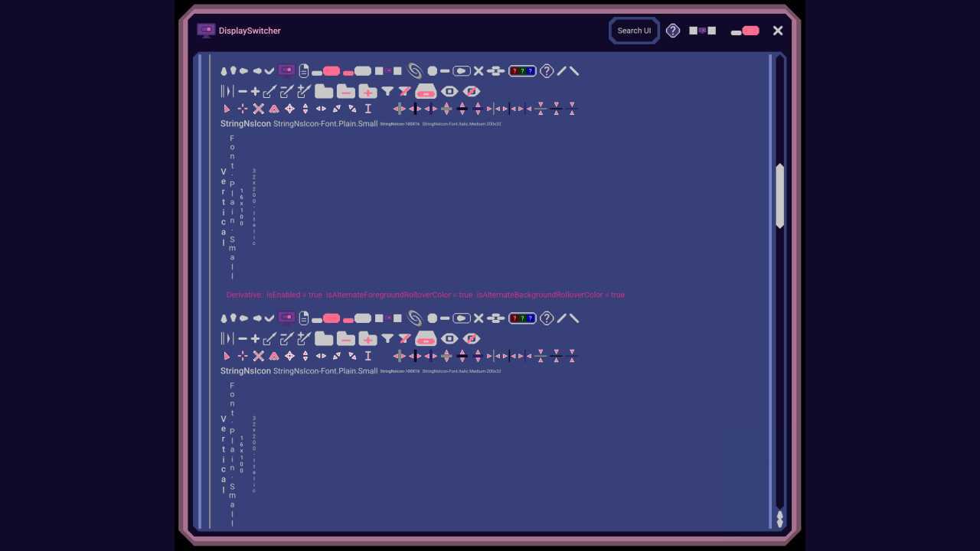
Task: Click the I-beam text cursor icon above Derivative line
Action: [367, 109]
